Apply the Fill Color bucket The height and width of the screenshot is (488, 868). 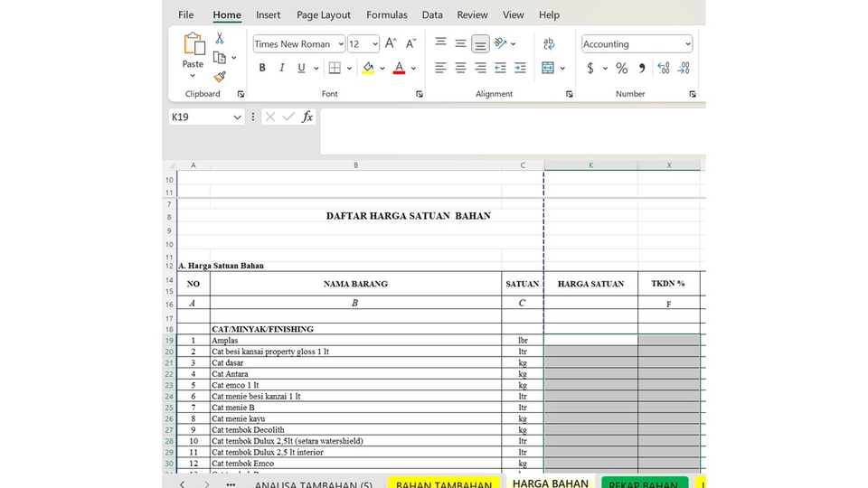point(368,68)
